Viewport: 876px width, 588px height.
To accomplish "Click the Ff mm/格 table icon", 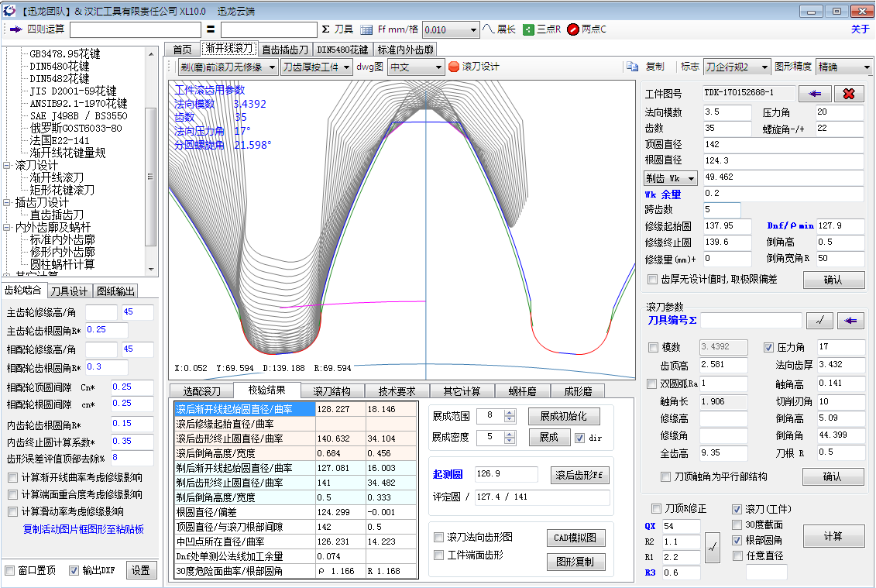I will click(x=366, y=29).
